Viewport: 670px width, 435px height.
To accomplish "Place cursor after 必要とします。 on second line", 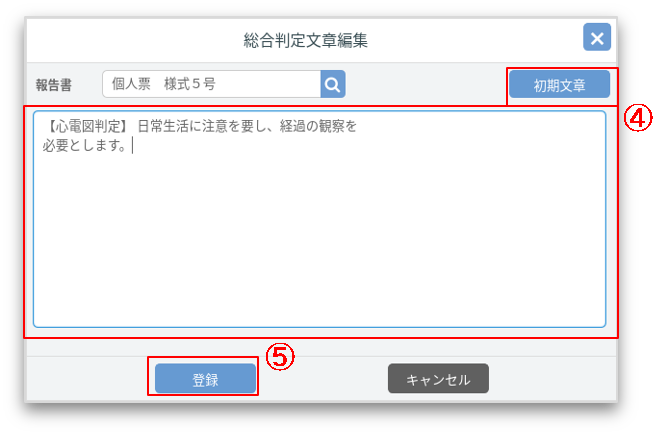I will [x=132, y=146].
